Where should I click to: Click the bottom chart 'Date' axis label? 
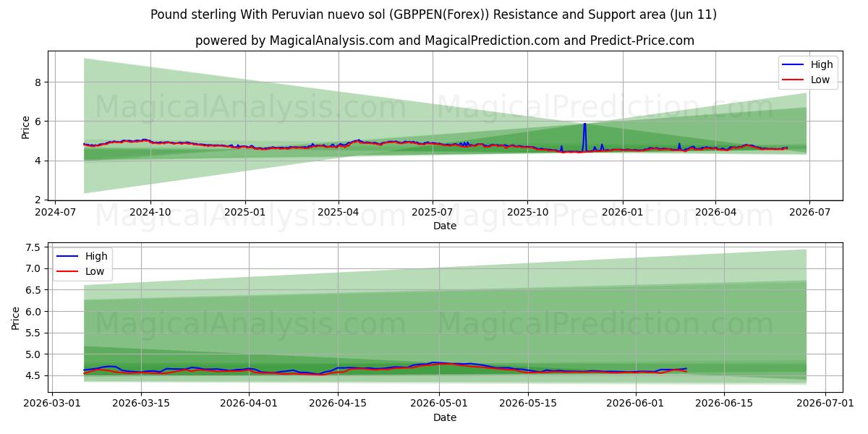(444, 417)
